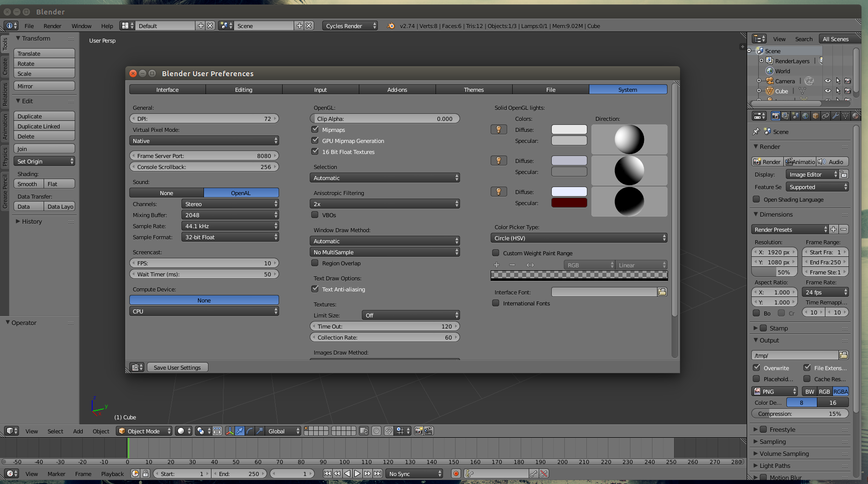Select the rotate manipulator arc icon

click(250, 431)
